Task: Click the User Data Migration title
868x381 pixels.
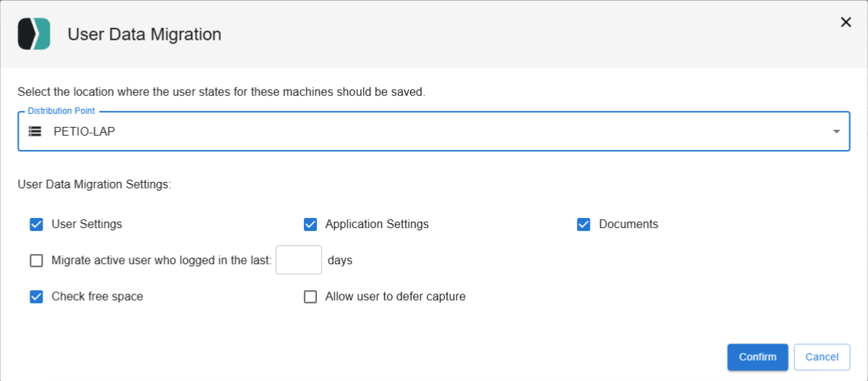Action: pos(144,34)
